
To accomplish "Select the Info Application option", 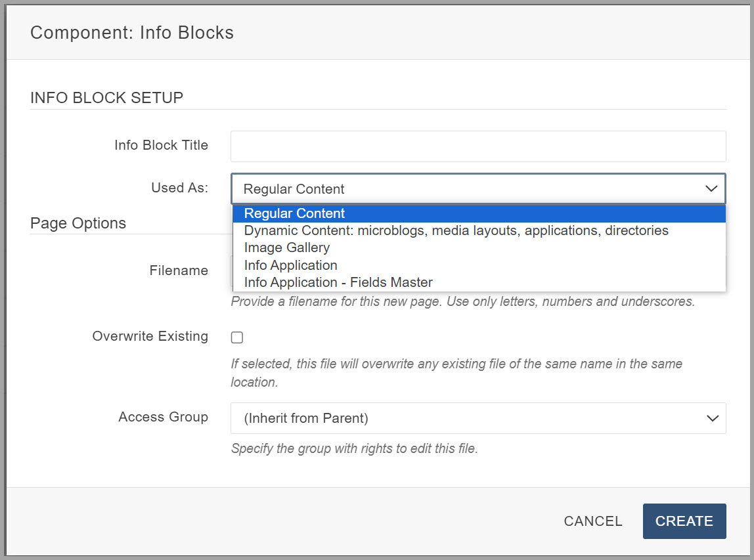I will 290,265.
